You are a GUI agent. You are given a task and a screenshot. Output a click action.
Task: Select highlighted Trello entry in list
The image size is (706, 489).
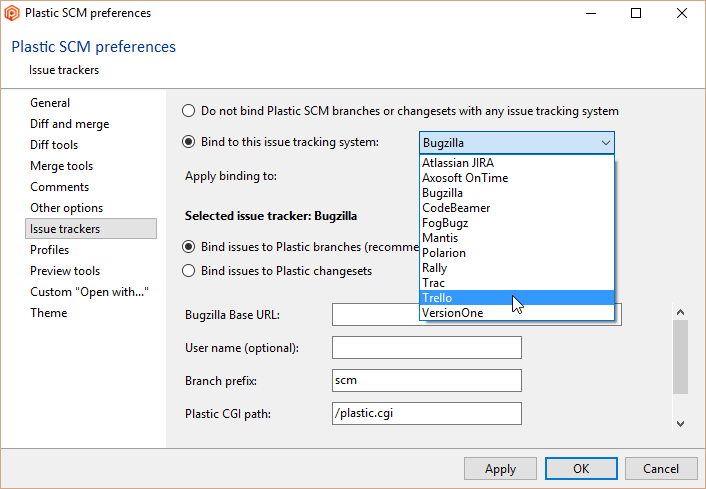pos(516,298)
